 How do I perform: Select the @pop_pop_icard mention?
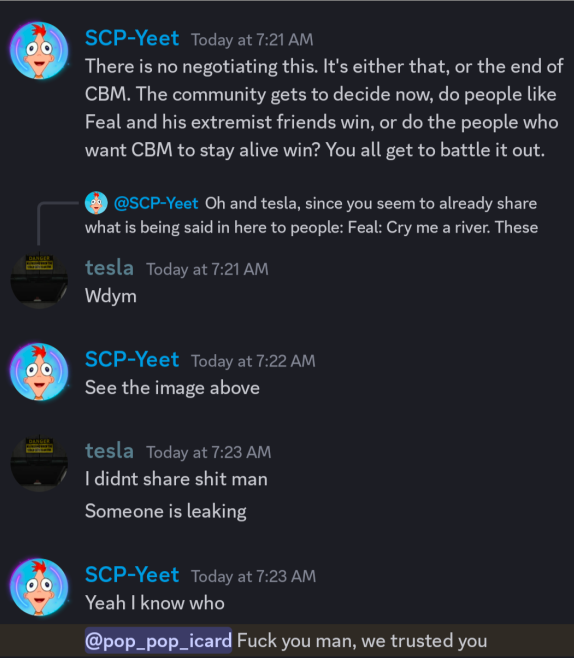pyautogui.click(x=158, y=640)
